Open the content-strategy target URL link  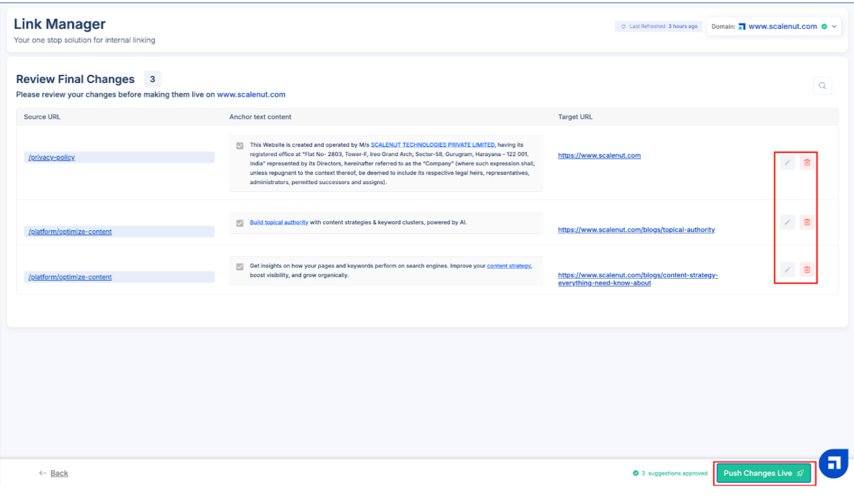tap(637, 275)
